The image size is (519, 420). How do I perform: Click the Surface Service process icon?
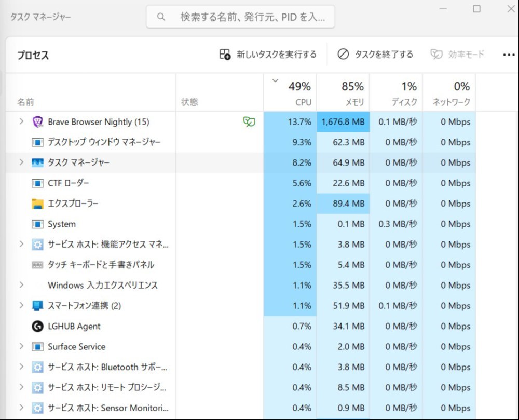point(37,347)
